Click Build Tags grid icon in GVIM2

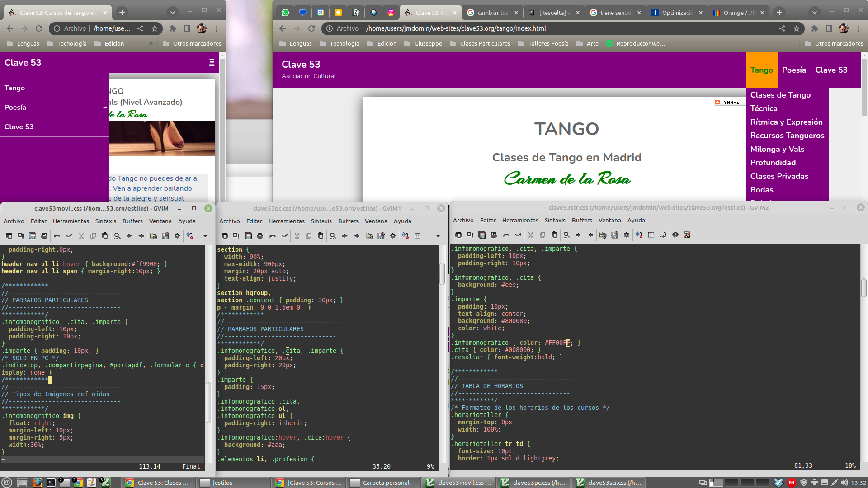coord(651,235)
